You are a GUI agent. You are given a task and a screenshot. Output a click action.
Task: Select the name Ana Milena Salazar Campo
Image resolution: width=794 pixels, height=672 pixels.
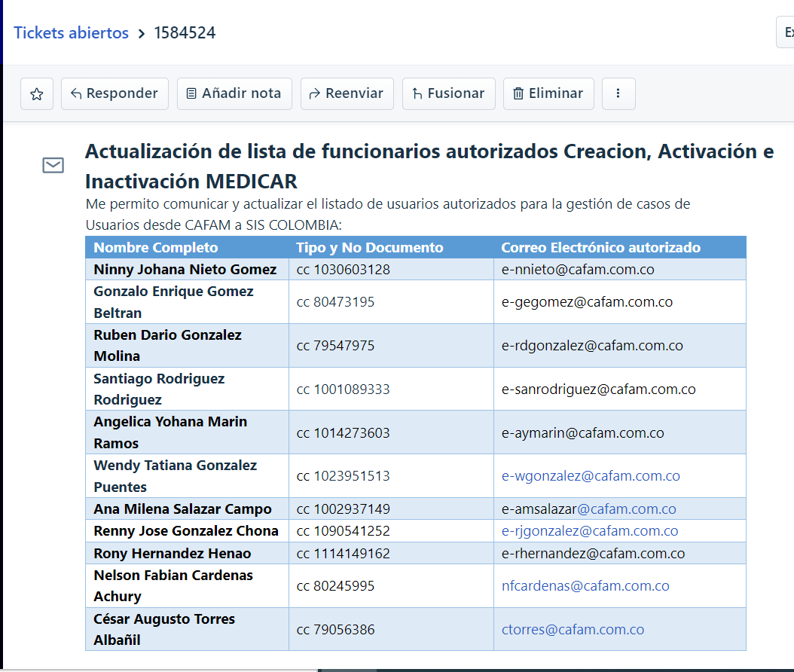click(x=183, y=509)
